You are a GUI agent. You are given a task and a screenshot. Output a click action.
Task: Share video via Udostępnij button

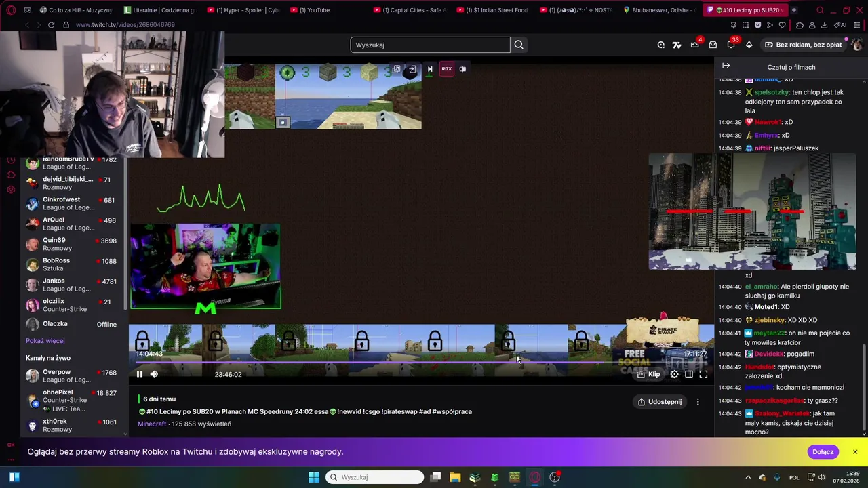659,402
